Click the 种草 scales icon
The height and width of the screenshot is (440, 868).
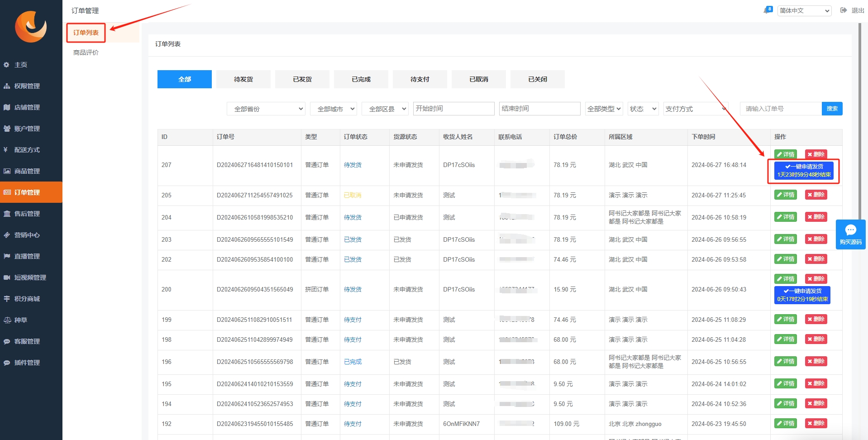[7, 320]
